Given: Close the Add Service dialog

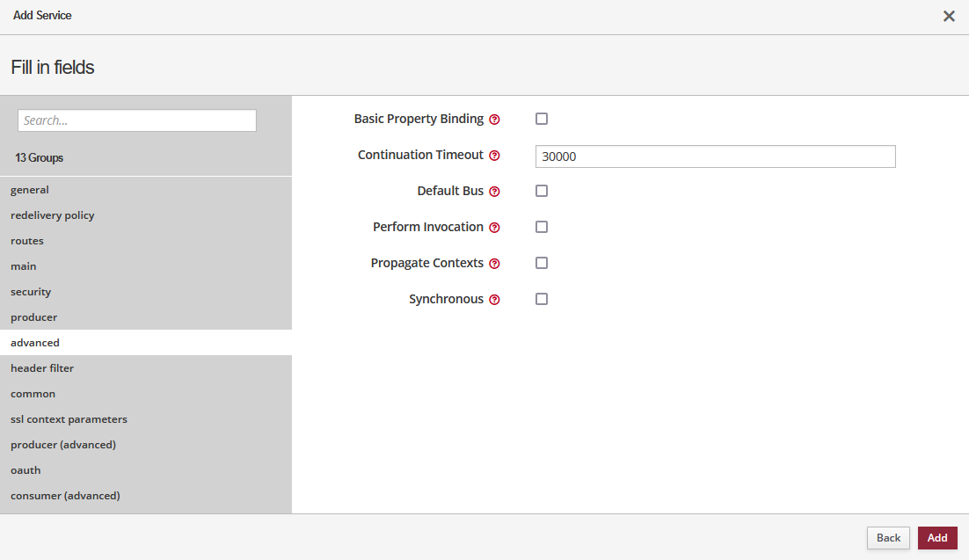Looking at the screenshot, I should pos(949,16).
